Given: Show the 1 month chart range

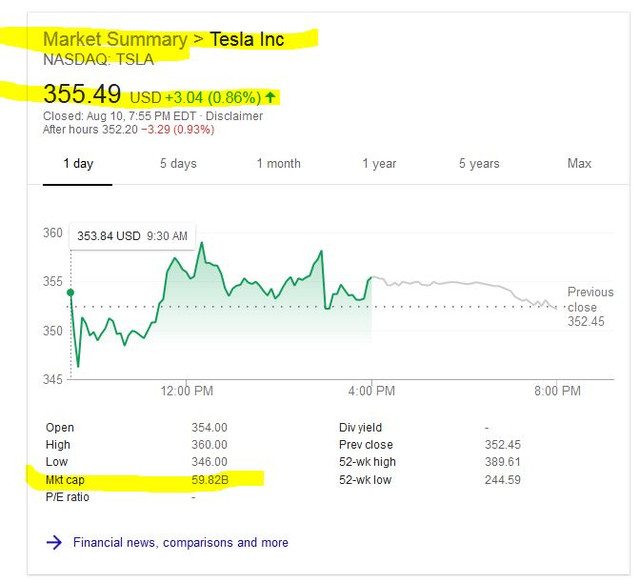Looking at the screenshot, I should coord(278,164).
